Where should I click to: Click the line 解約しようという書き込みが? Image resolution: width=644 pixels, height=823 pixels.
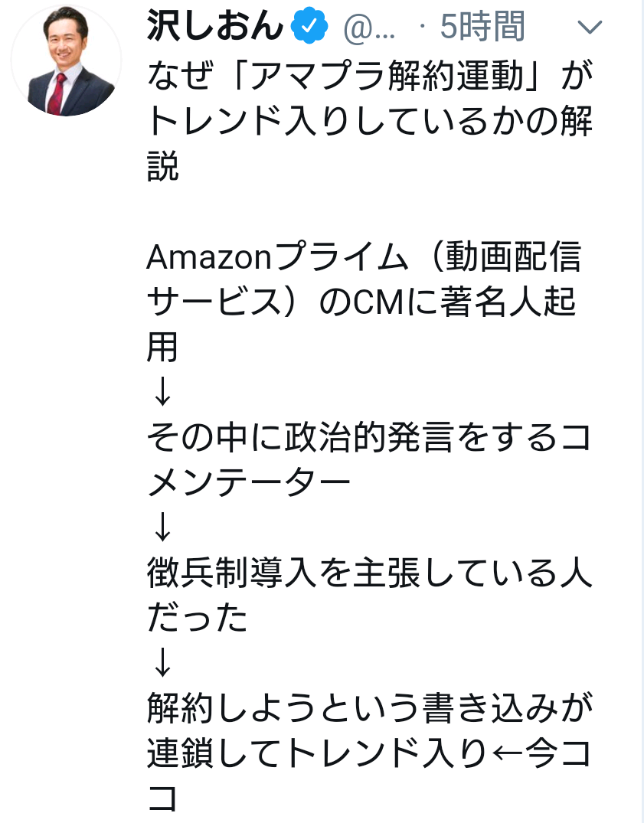click(x=370, y=707)
